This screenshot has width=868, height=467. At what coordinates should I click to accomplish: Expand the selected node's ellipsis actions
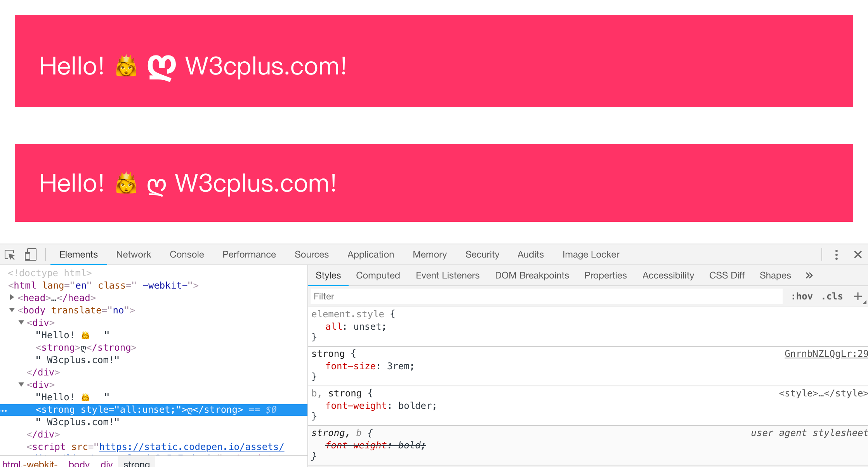coord(4,410)
